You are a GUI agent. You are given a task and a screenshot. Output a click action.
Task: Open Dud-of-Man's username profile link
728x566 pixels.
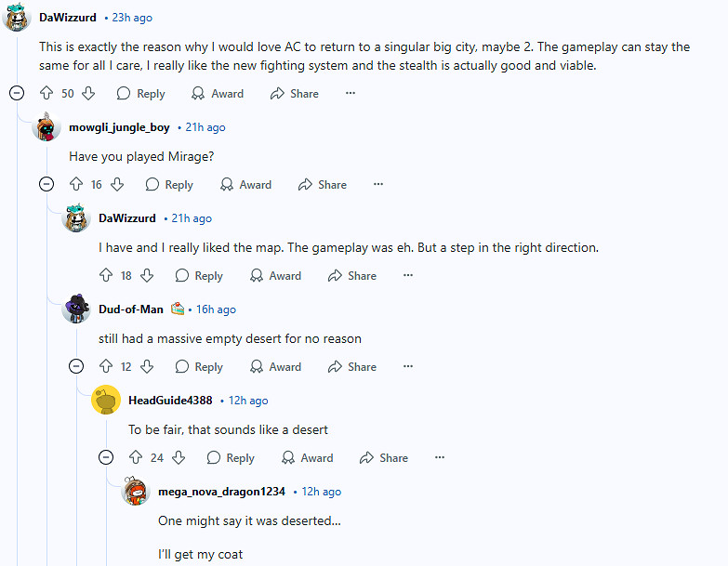tap(131, 309)
